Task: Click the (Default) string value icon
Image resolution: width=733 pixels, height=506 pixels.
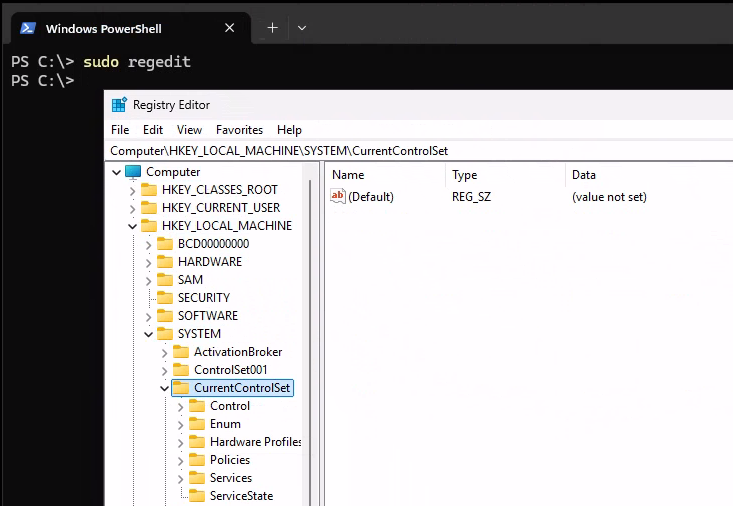Action: coord(338,197)
